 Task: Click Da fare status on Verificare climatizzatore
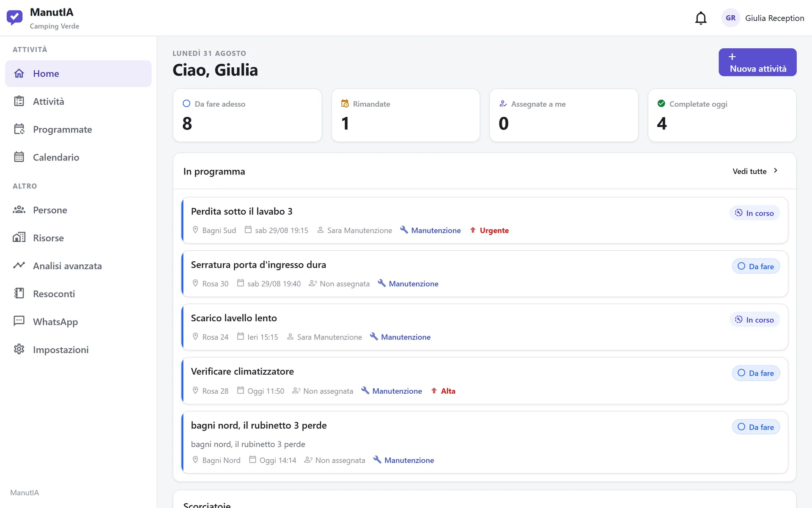pos(756,373)
